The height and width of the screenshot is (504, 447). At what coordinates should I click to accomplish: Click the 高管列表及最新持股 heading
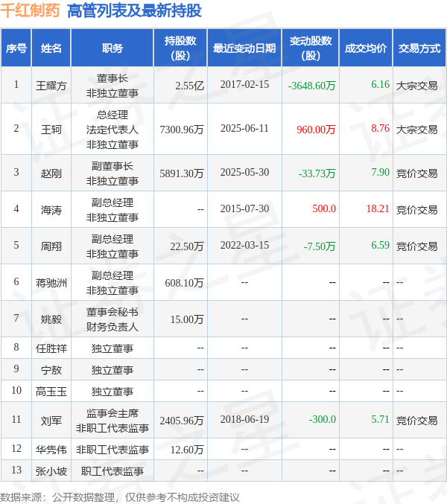pos(134,10)
